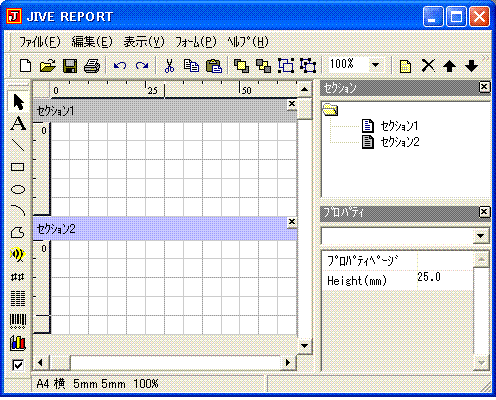The height and width of the screenshot is (400, 496).
Task: Expand the property object combo box
Action: point(481,236)
